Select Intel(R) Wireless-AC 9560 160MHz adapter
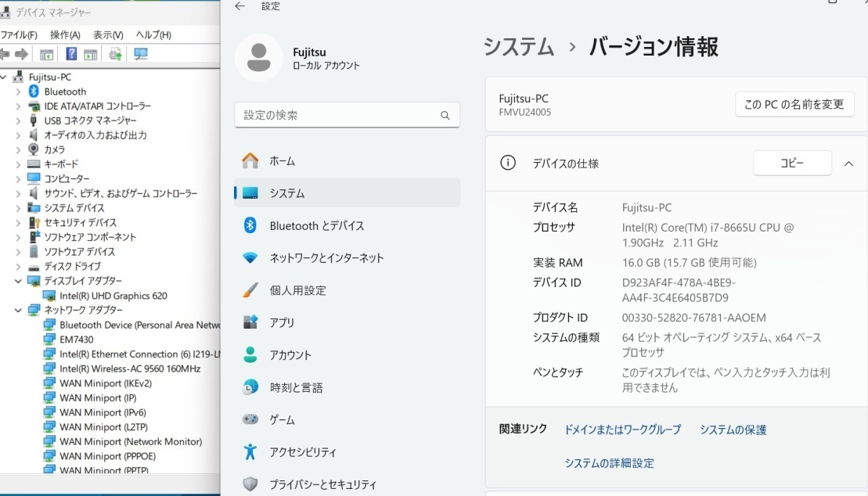Screen dimensions: 868x496 coord(130,368)
